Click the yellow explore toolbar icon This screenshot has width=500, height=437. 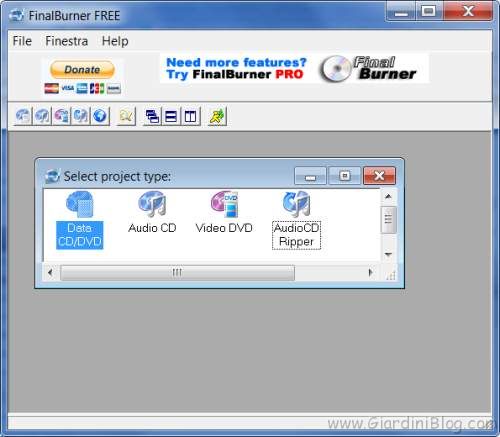point(126,116)
